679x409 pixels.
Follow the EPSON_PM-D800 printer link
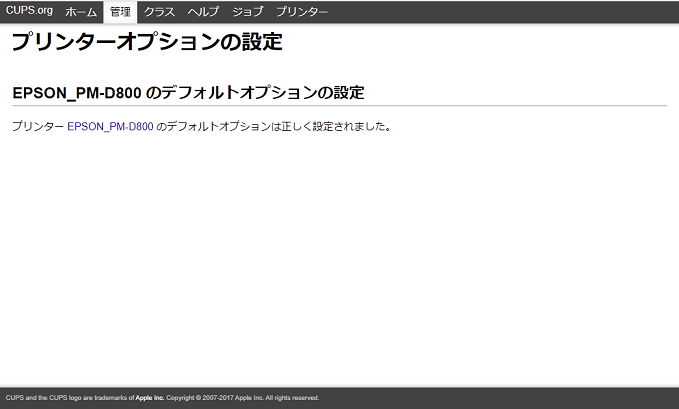coord(110,127)
